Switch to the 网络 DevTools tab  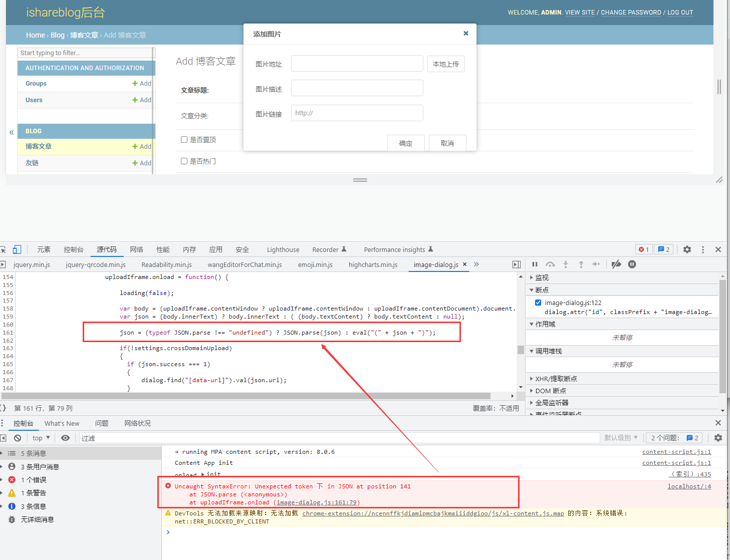[x=136, y=249]
